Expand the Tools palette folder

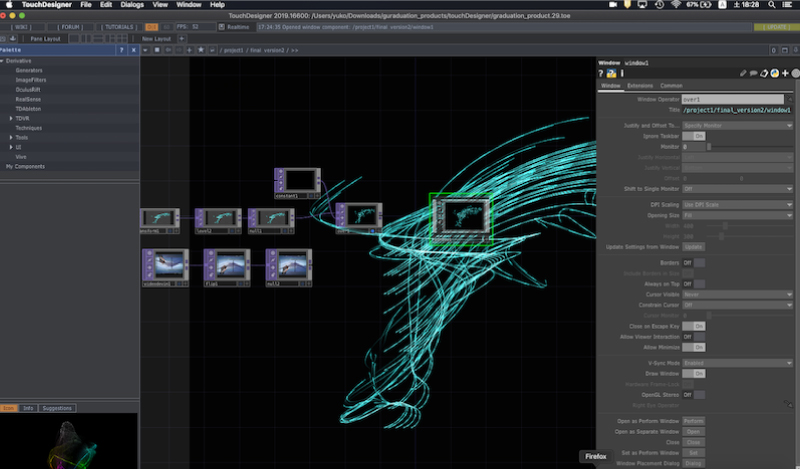coord(11,138)
